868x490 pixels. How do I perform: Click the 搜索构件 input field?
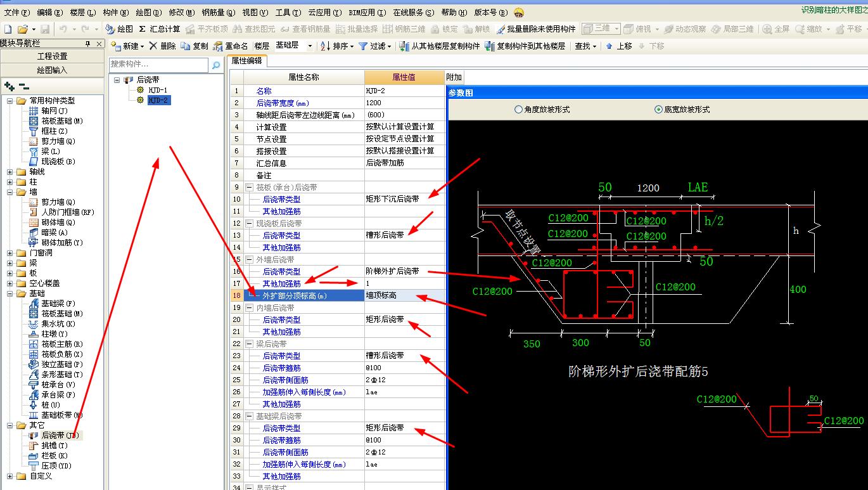158,65
